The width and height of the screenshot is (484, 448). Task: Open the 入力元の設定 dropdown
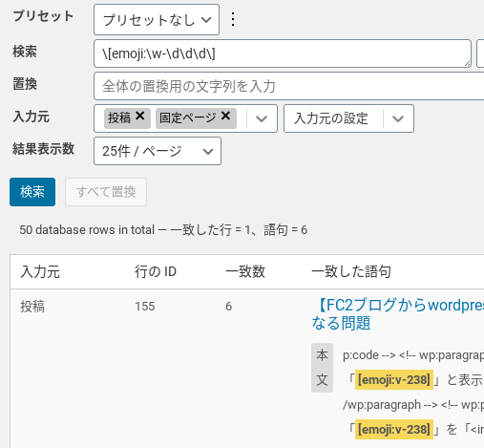(x=348, y=118)
